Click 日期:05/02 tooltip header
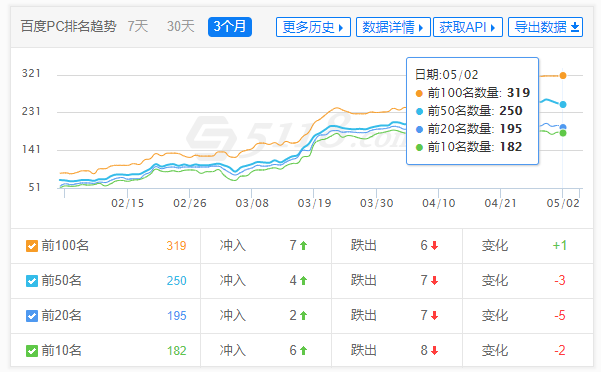The height and width of the screenshot is (372, 601). tap(447, 75)
